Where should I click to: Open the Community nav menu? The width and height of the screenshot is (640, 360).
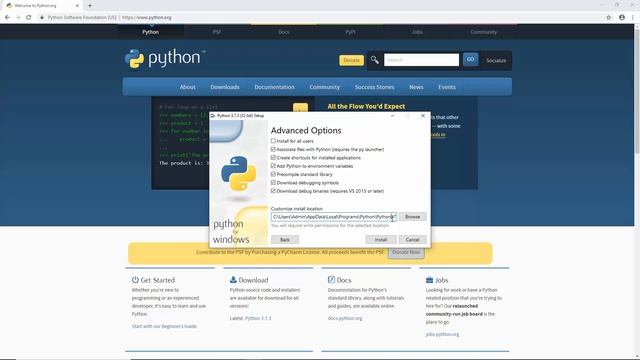324,87
